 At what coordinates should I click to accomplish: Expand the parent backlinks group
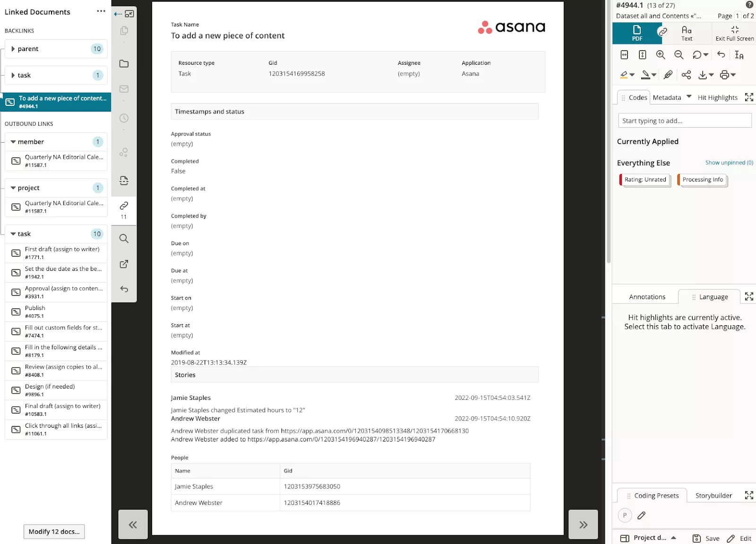click(x=13, y=49)
